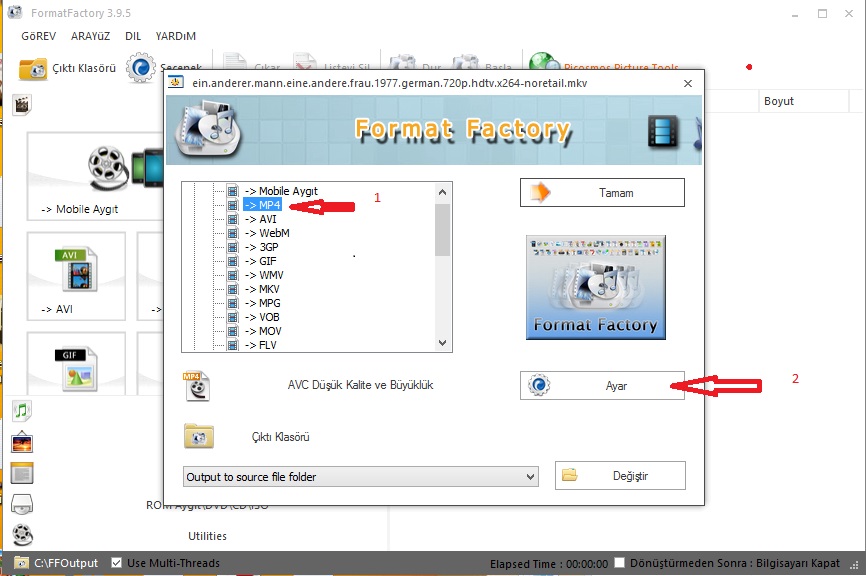Select -> MOV in format tree
This screenshot has height=576, width=866.
(263, 331)
